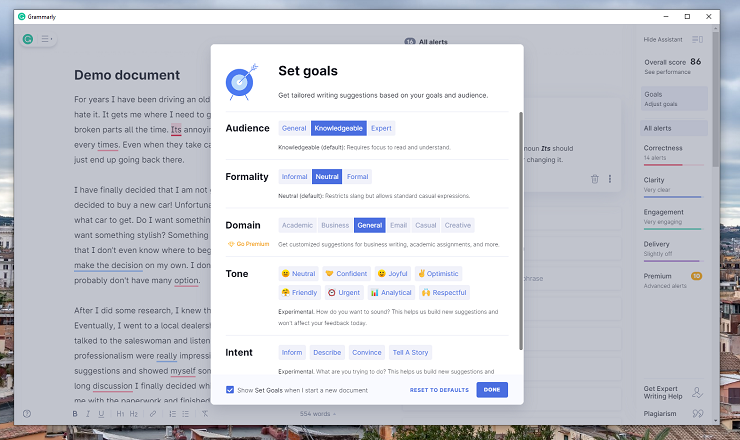Click the Demo document title field
The width and height of the screenshot is (740, 440).
[127, 75]
